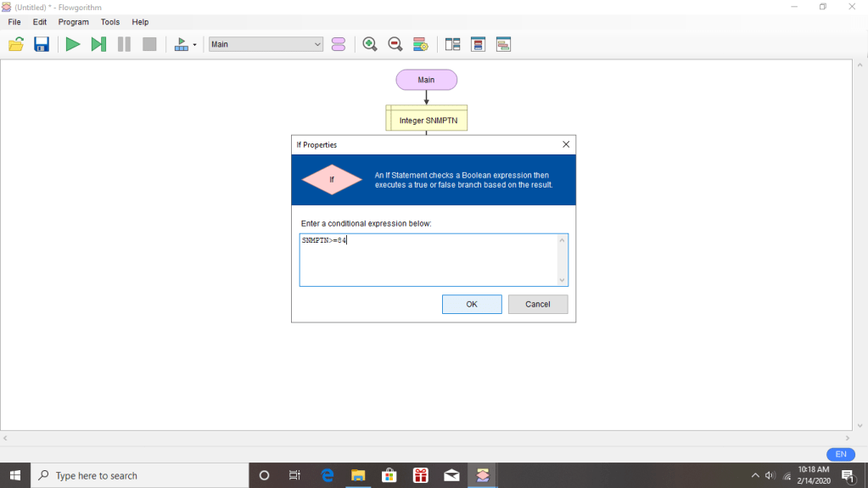Click the Pause button in the toolbar
The width and height of the screenshot is (868, 488).
124,44
